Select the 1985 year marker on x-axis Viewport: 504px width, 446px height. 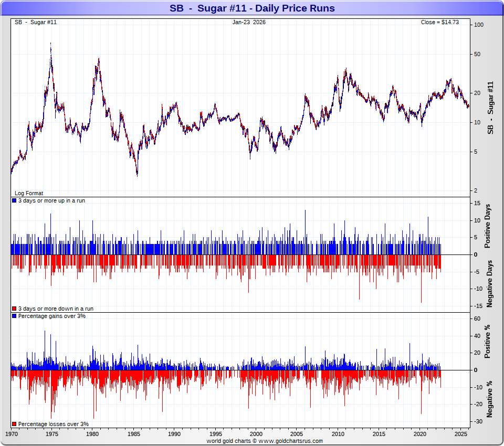[134, 434]
